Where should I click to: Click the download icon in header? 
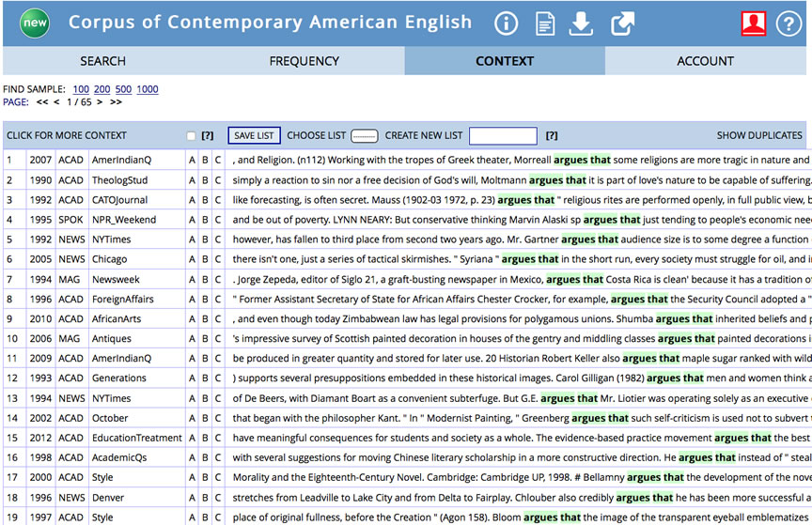[581, 23]
